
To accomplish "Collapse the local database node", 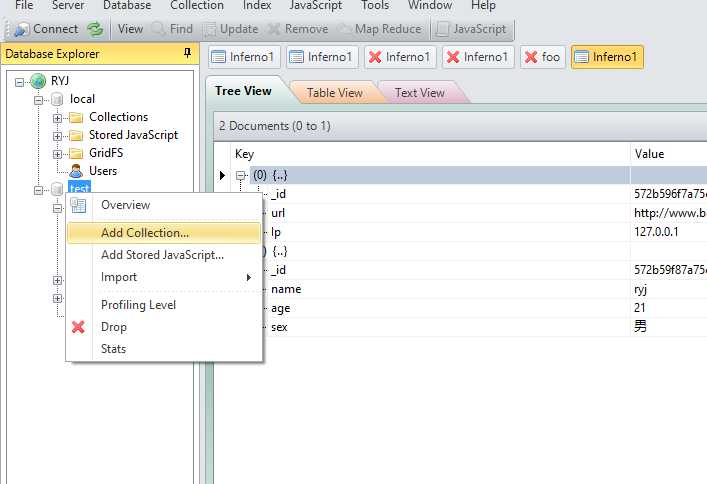I will click(x=38, y=100).
